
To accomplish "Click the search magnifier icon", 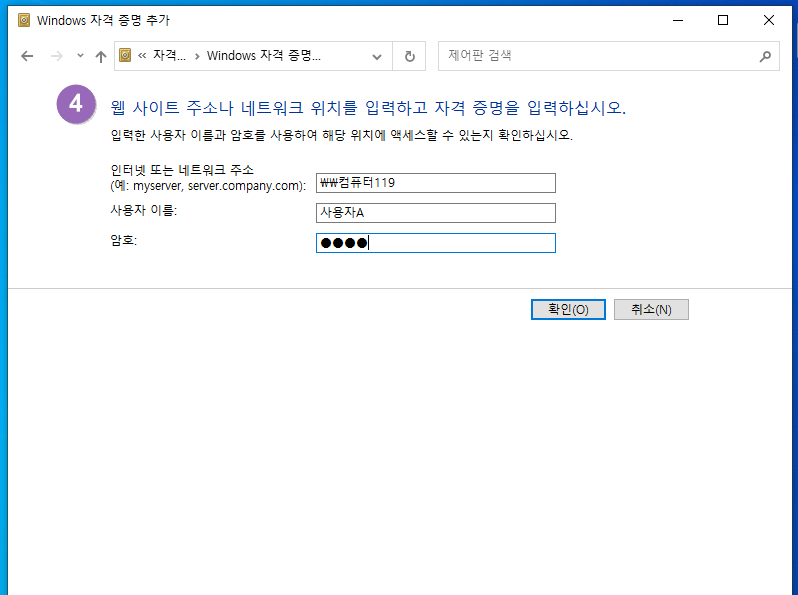I will click(765, 56).
